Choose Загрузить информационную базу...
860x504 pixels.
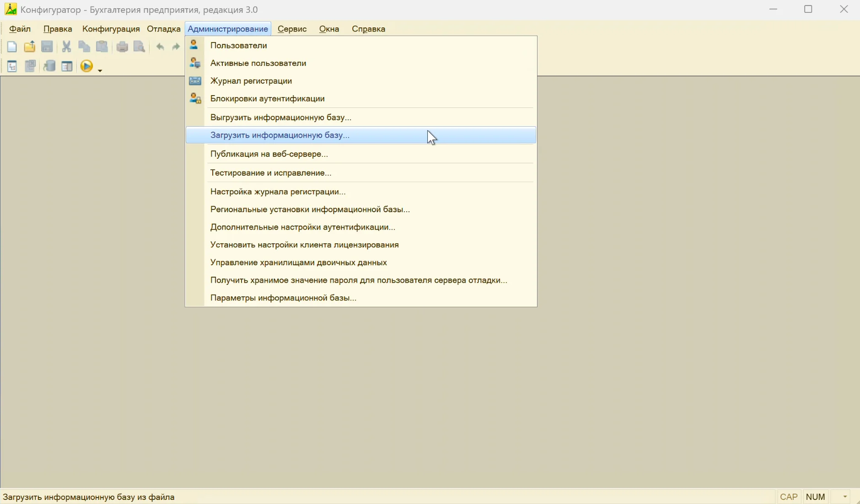tap(361, 135)
